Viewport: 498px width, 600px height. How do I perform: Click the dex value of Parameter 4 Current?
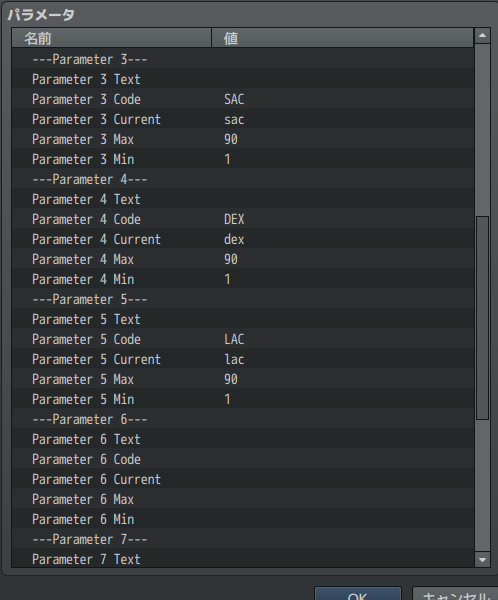click(x=234, y=239)
